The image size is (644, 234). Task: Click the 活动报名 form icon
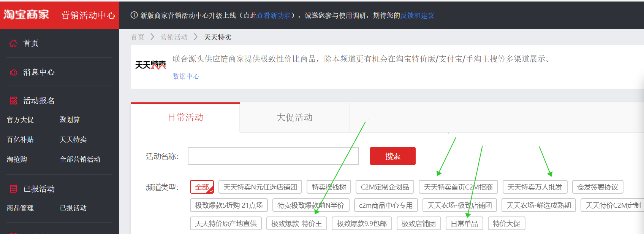click(13, 101)
